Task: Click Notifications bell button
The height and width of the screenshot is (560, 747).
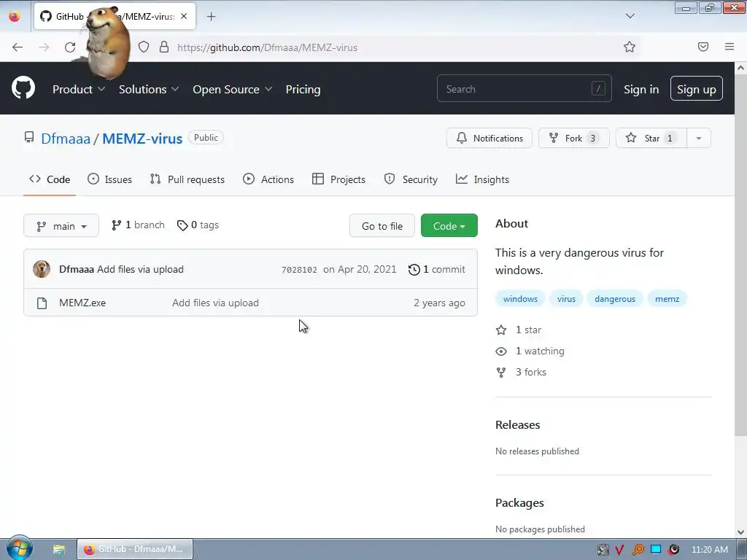Action: tap(489, 138)
